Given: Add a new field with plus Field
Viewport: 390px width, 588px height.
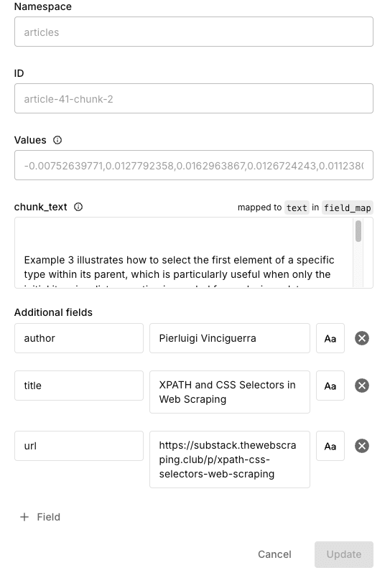Looking at the screenshot, I should click(x=40, y=517).
